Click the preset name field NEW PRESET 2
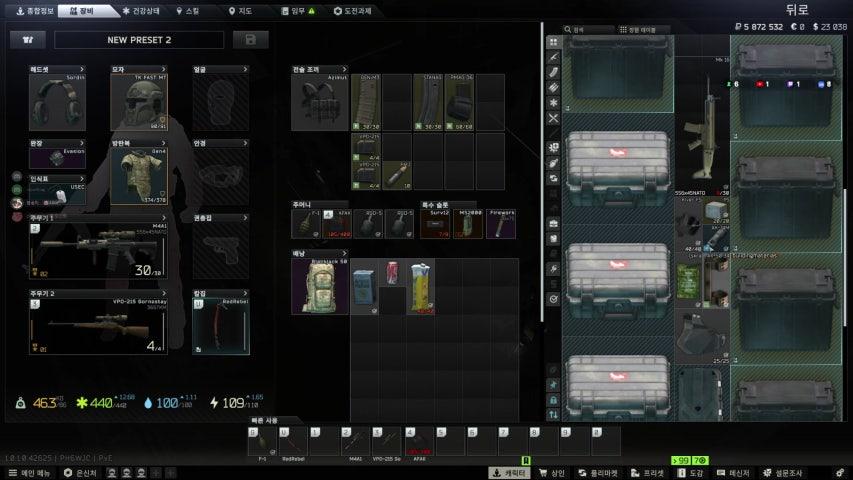 click(x=139, y=40)
